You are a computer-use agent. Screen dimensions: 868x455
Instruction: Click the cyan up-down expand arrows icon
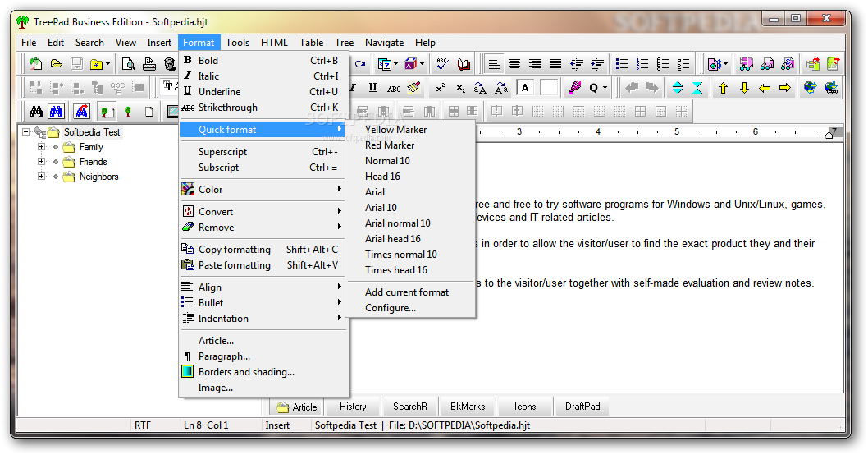678,88
